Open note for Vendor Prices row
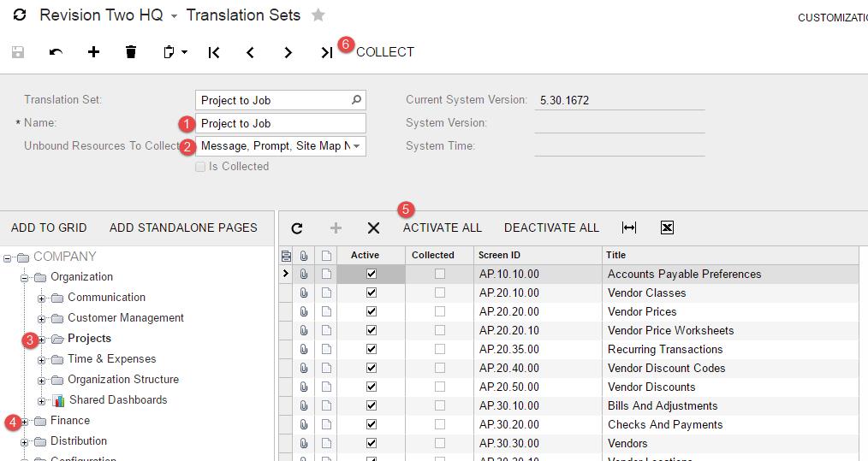 pyautogui.click(x=327, y=311)
